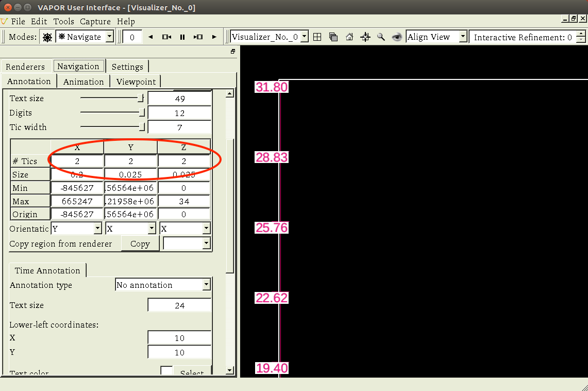This screenshot has width=588, height=391.
Task: Click the undock panel icon above tabs
Action: click(233, 52)
